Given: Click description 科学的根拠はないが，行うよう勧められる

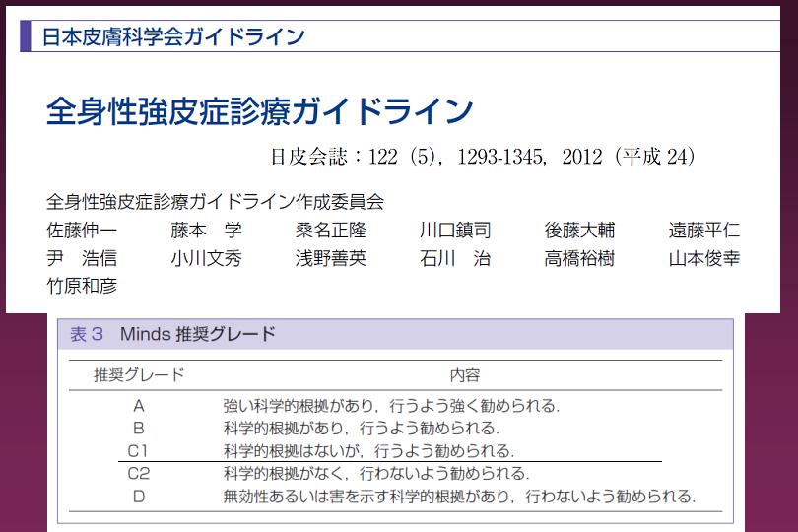Looking at the screenshot, I should 369,451.
